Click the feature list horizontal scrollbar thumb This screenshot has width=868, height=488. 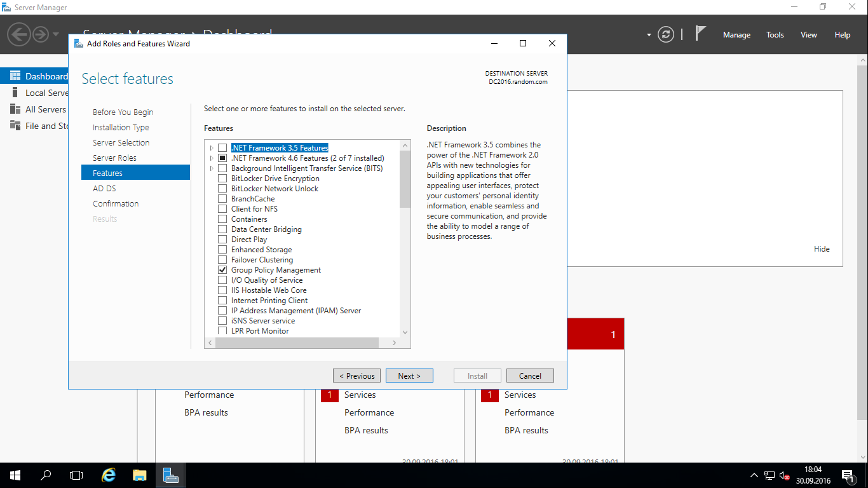pos(297,343)
